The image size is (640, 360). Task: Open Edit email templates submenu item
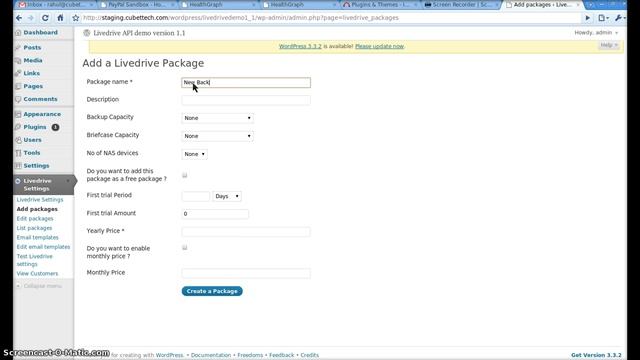click(43, 247)
